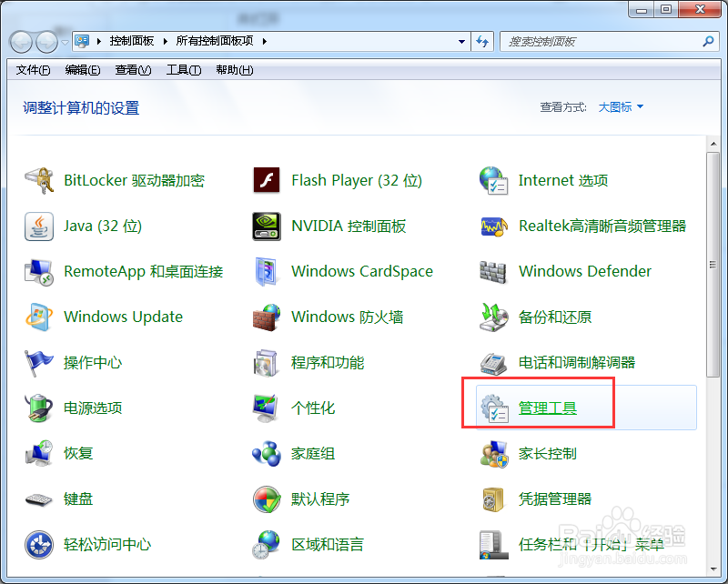Refresh the control panel view
Screen dimensions: 728x584
pyautogui.click(x=482, y=41)
